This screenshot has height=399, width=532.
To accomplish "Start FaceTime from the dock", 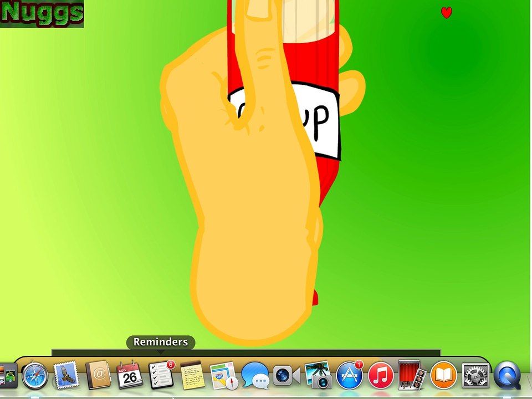I will coord(287,375).
